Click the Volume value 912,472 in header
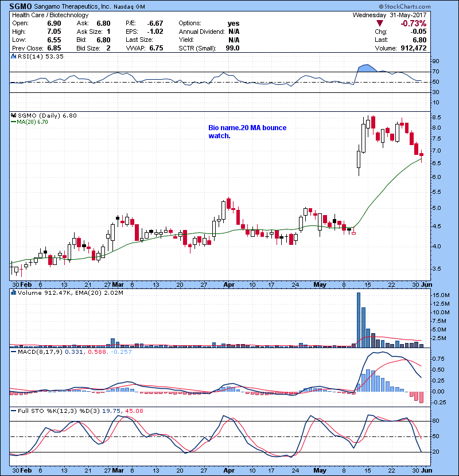This screenshot has width=459, height=476. (x=414, y=48)
